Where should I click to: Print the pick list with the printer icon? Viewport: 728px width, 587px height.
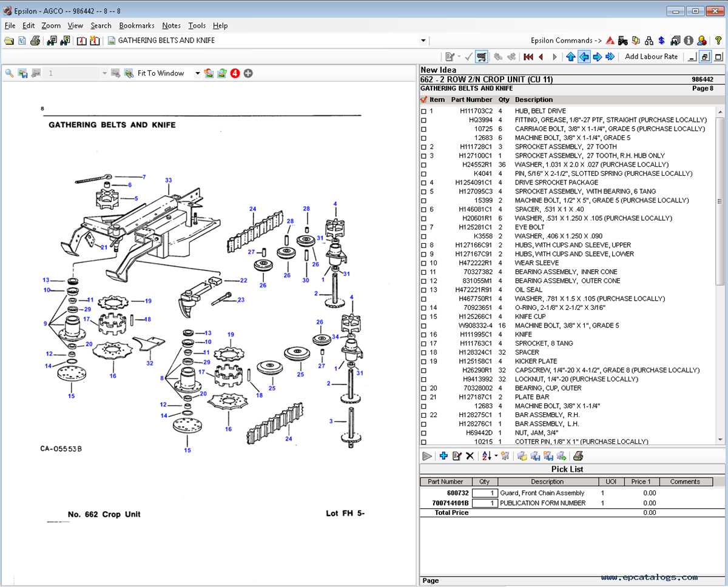[578, 456]
